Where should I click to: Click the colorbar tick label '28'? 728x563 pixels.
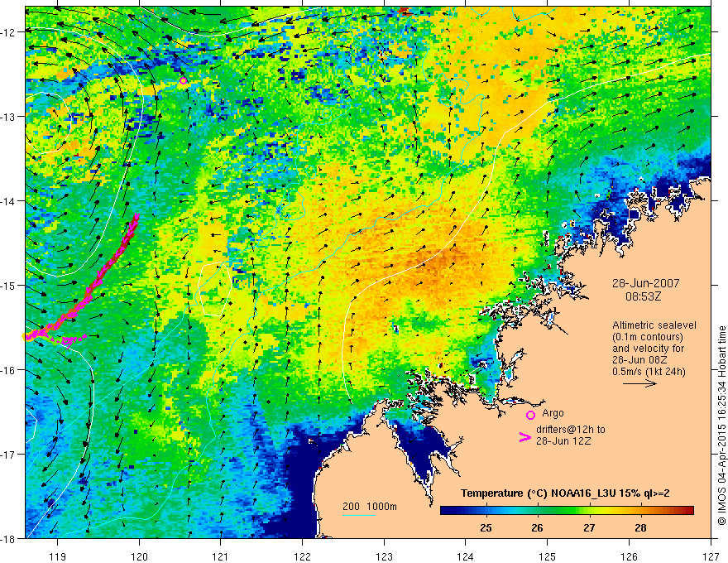click(640, 527)
